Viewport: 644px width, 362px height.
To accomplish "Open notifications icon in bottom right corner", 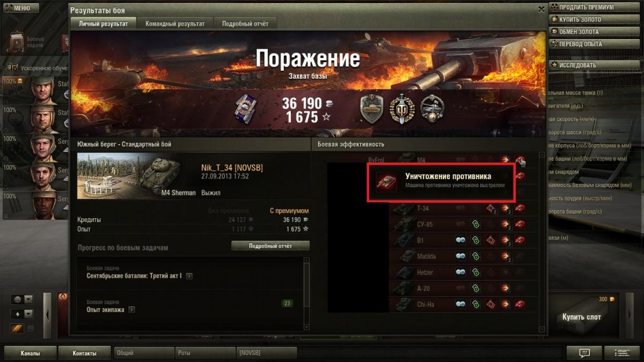I will (584, 353).
